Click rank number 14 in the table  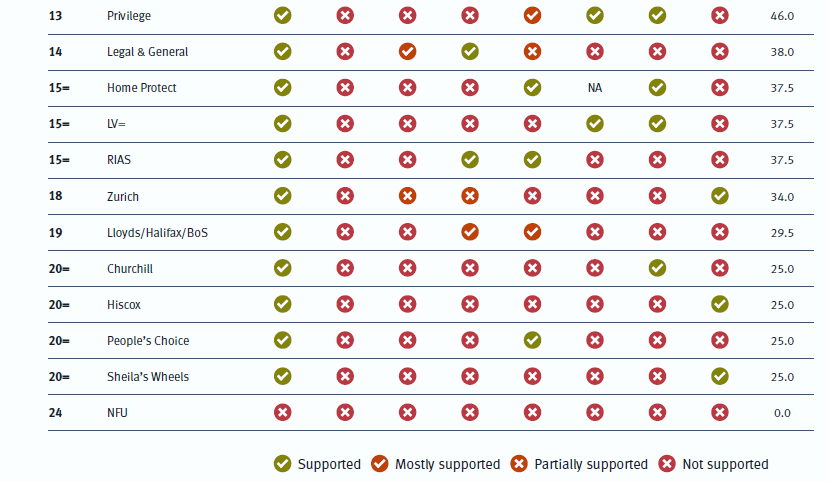click(x=55, y=52)
